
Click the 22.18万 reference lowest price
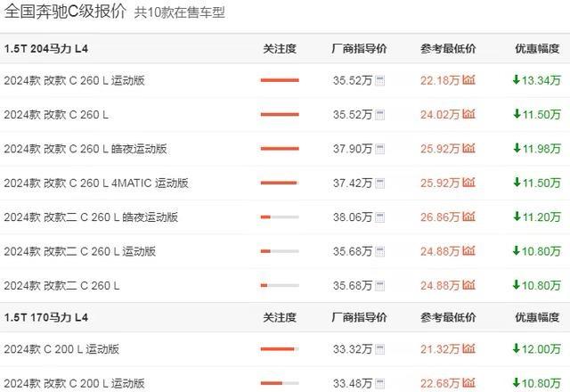coord(440,81)
